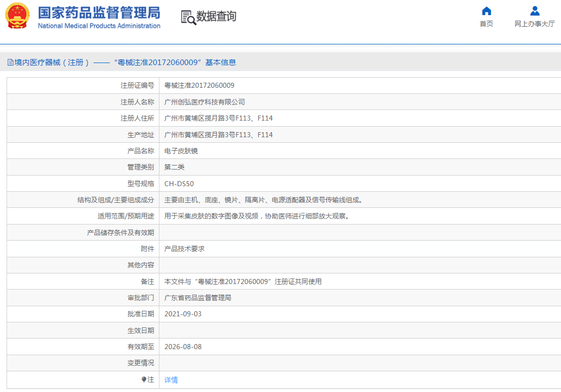561x392 pixels.
Task: Click registrant name 广州创弘医疗科技有限公司
Action: tap(204, 102)
